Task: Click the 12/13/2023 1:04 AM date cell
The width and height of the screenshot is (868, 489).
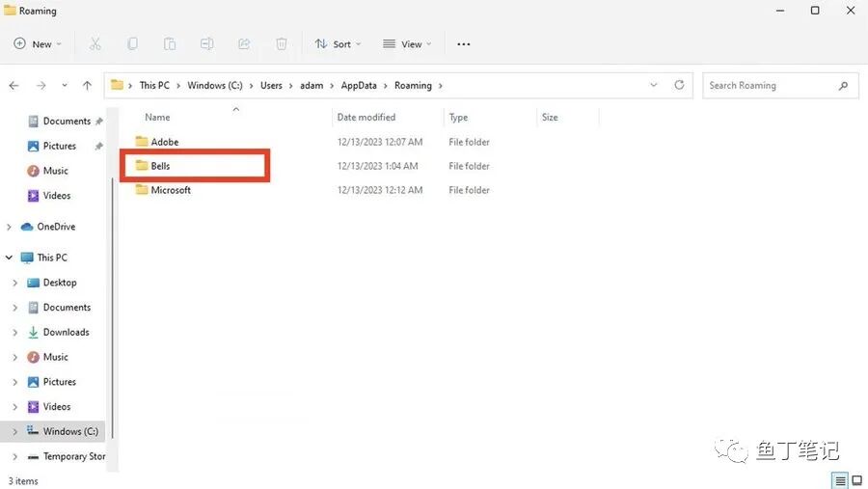Action: (377, 166)
